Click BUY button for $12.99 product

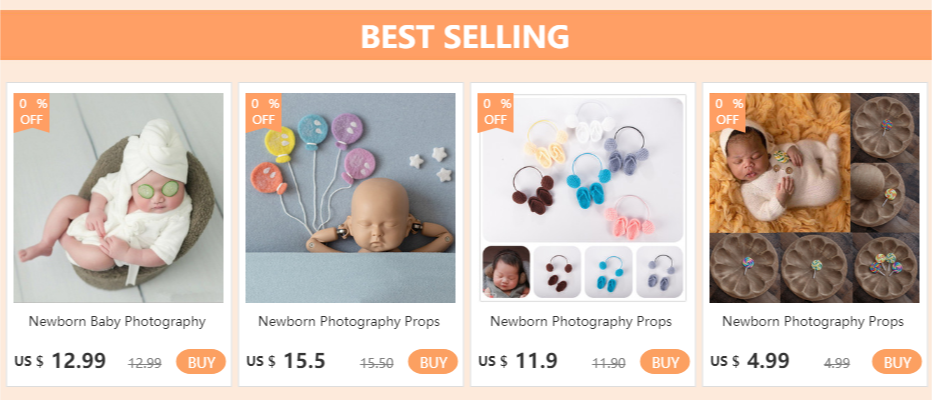point(201,362)
